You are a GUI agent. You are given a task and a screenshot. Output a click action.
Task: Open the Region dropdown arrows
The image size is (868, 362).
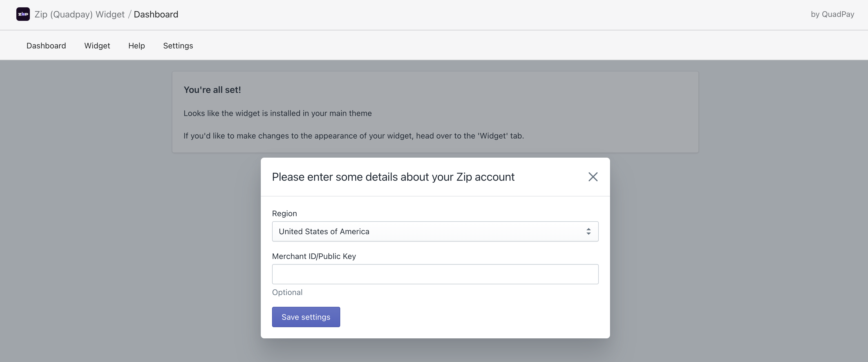(x=588, y=231)
